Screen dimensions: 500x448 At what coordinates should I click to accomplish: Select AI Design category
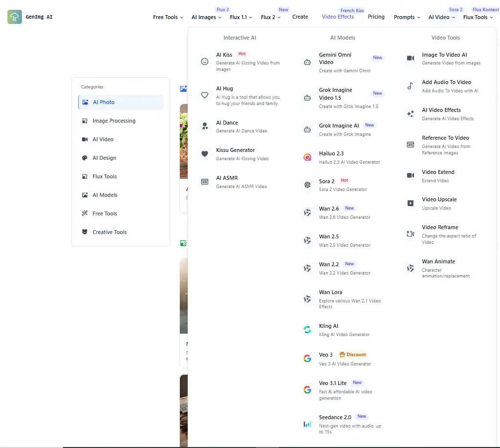tap(121, 158)
